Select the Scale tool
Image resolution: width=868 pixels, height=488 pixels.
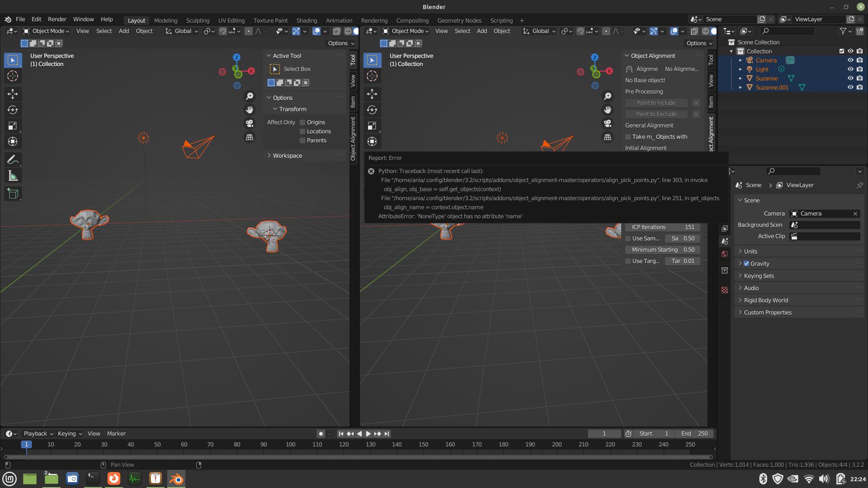click(x=13, y=126)
